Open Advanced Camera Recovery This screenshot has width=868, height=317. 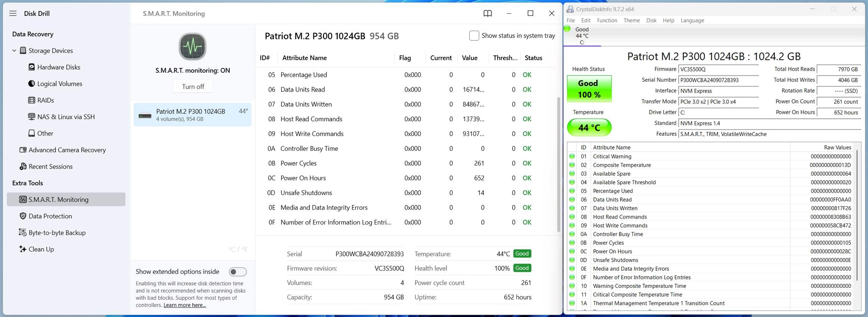[x=67, y=150]
